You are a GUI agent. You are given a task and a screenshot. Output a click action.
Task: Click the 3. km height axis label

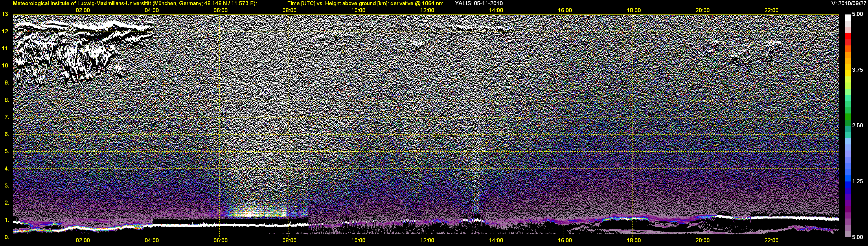(x=7, y=186)
